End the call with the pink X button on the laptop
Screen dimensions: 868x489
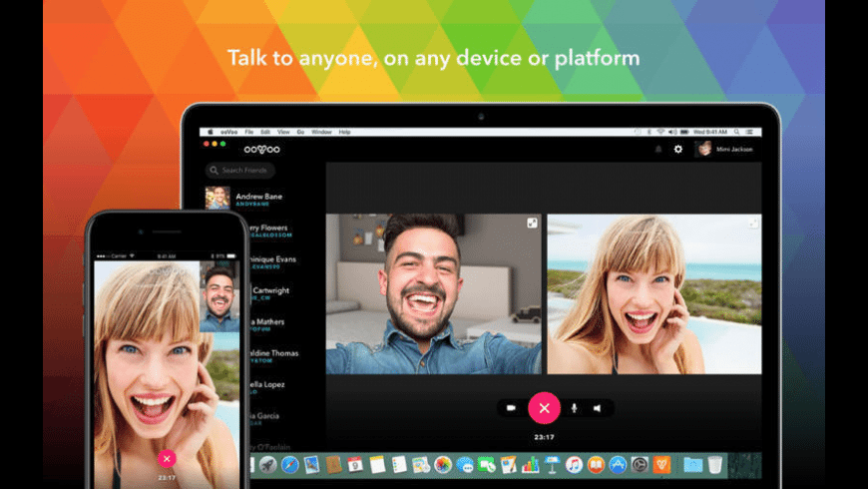tap(544, 408)
